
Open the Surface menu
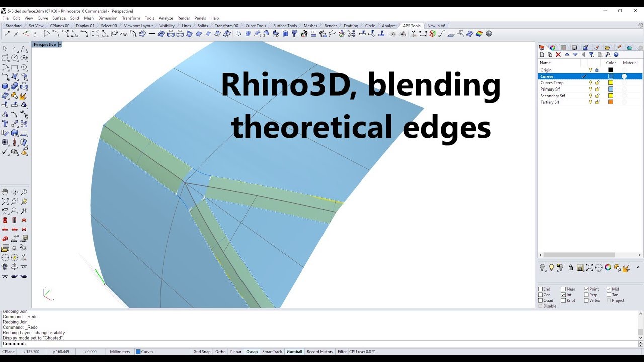click(x=59, y=18)
